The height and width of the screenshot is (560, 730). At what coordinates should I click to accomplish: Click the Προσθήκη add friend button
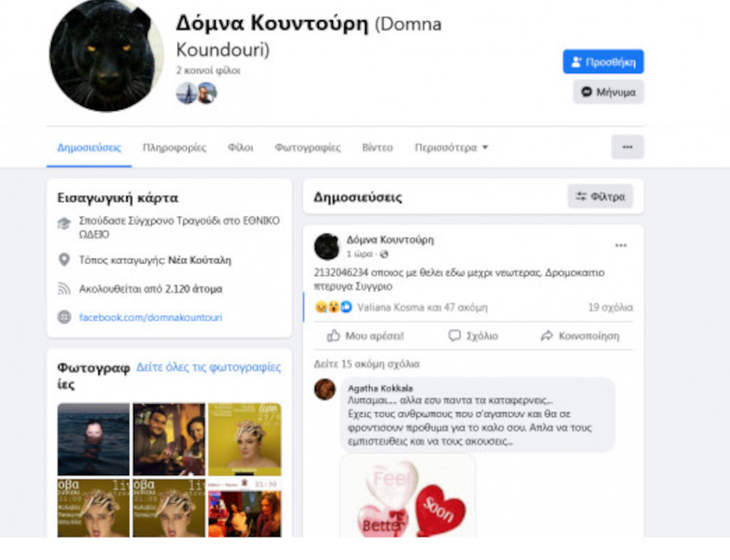coord(603,61)
